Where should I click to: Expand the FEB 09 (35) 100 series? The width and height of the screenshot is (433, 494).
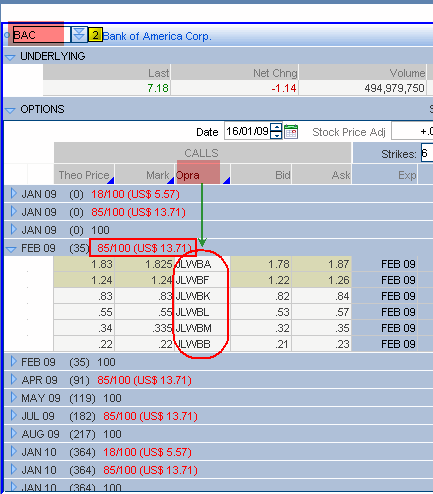[14, 361]
